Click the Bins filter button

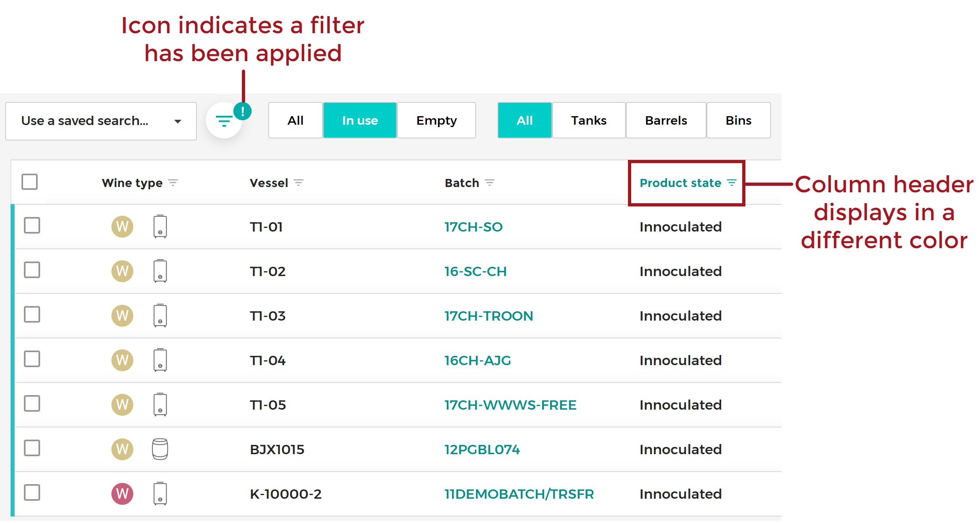(738, 120)
